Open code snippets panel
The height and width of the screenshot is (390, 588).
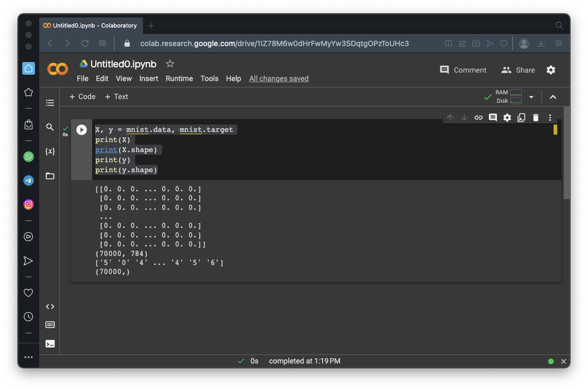50,307
